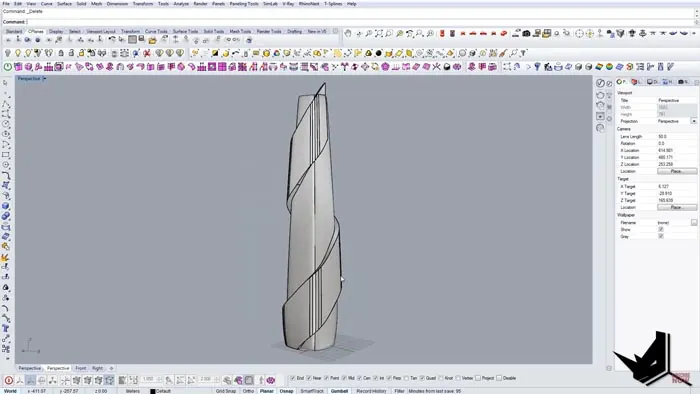Enable the Disable osnap checkbox
This screenshot has height=394, width=700.
(x=499, y=378)
